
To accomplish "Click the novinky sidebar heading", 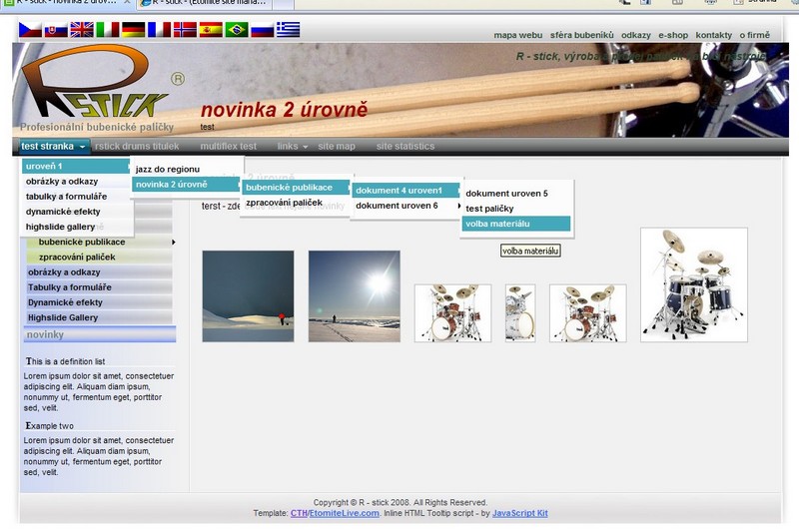I will [100, 334].
